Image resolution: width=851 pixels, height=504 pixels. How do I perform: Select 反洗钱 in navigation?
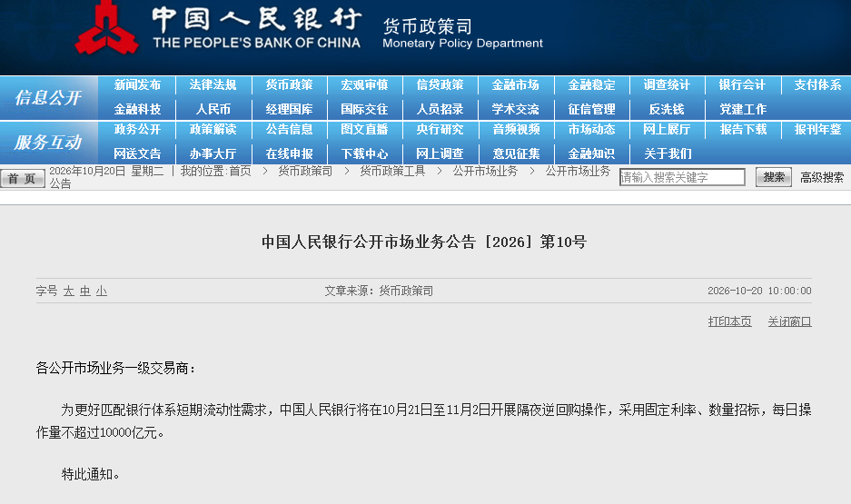(667, 109)
